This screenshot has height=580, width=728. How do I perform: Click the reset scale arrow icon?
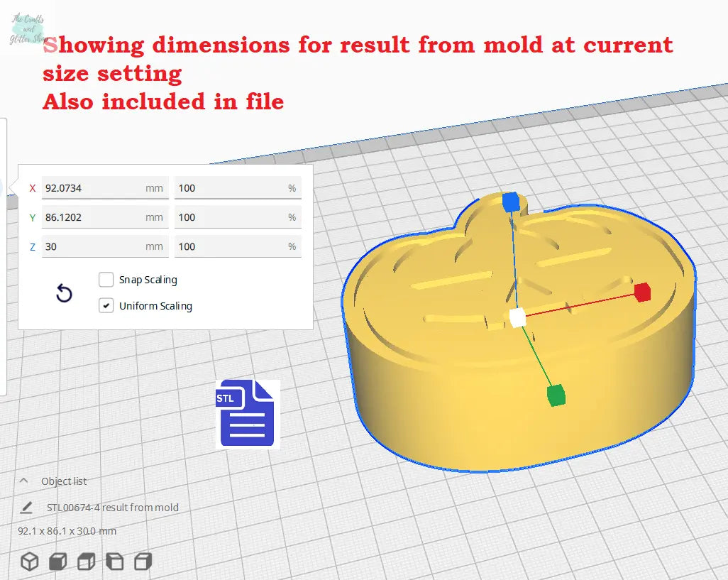(64, 293)
